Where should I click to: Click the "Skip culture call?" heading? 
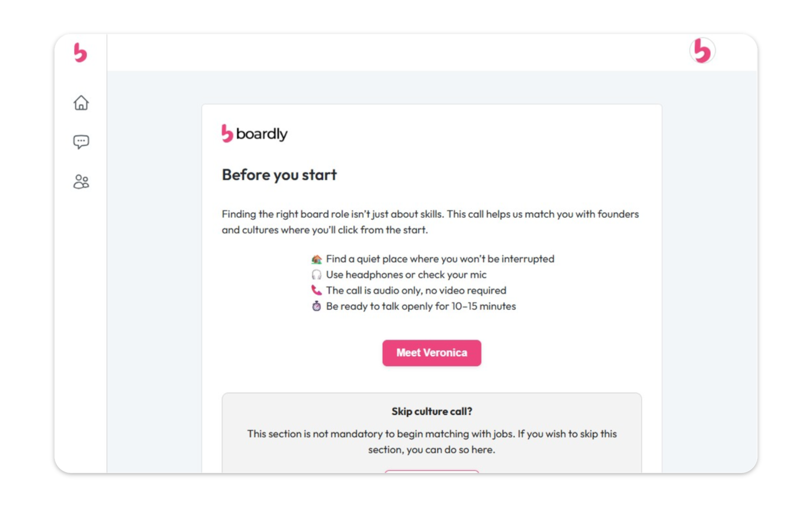tap(432, 412)
